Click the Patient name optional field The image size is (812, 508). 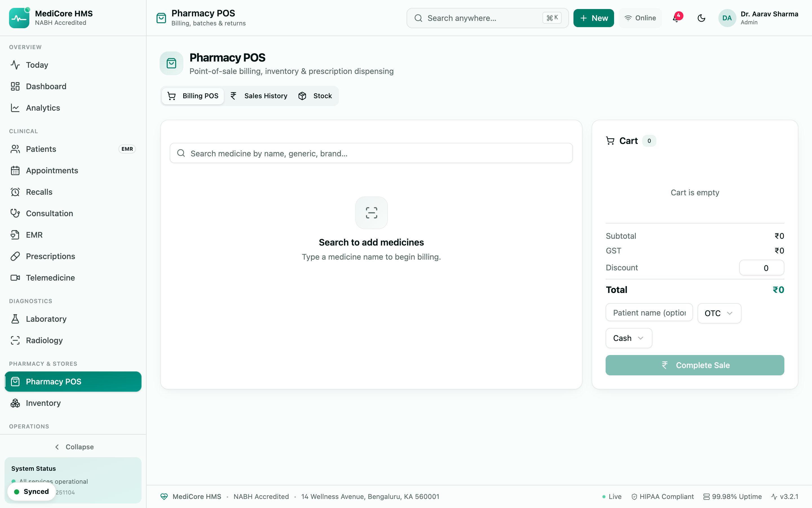click(x=649, y=313)
